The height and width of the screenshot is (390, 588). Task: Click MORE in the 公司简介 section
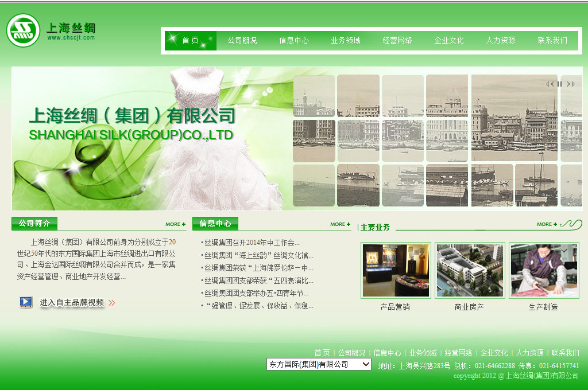pyautogui.click(x=176, y=224)
